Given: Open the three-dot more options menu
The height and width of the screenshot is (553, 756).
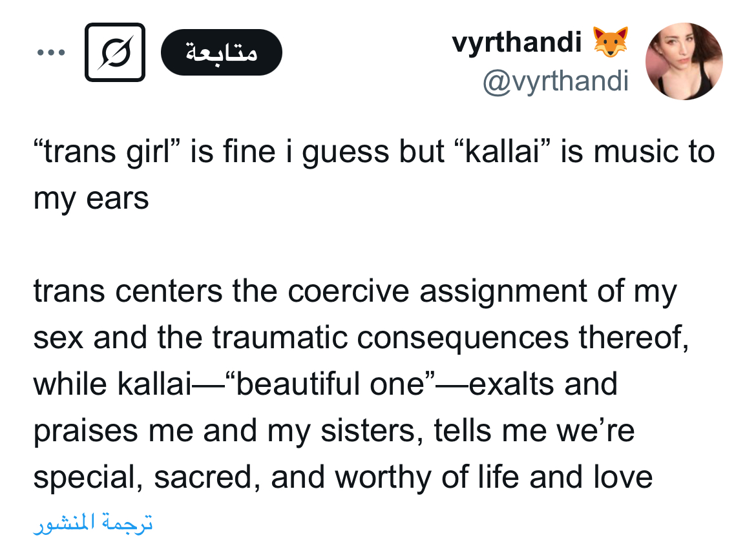Looking at the screenshot, I should 51,52.
